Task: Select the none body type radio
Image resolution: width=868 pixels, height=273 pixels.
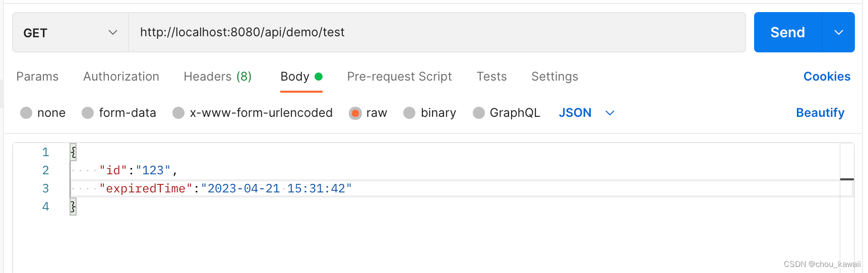Action: 26,113
